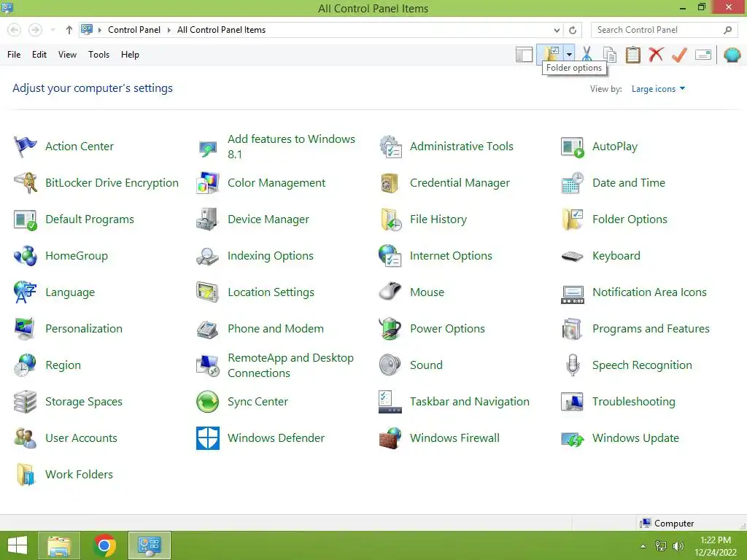The image size is (747, 560).
Task: Open the Keyboard icon
Action: pos(572,256)
